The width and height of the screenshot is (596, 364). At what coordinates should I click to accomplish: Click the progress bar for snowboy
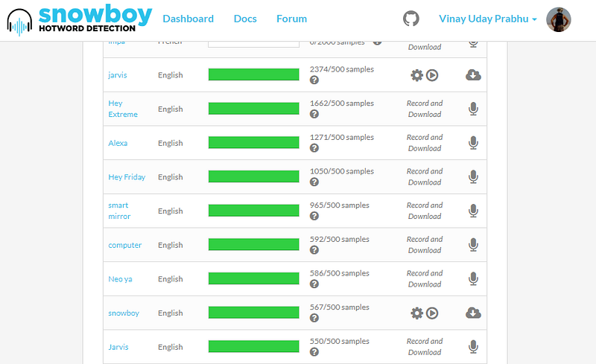tap(253, 313)
